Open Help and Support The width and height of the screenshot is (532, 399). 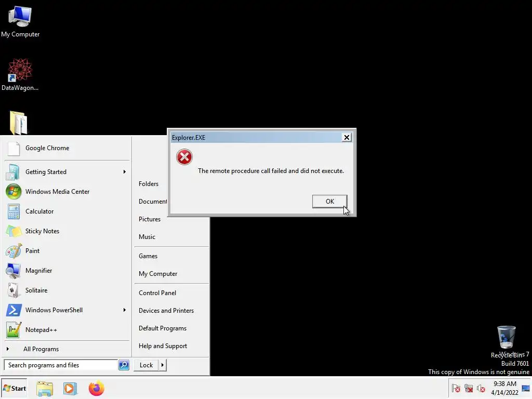coord(163,345)
